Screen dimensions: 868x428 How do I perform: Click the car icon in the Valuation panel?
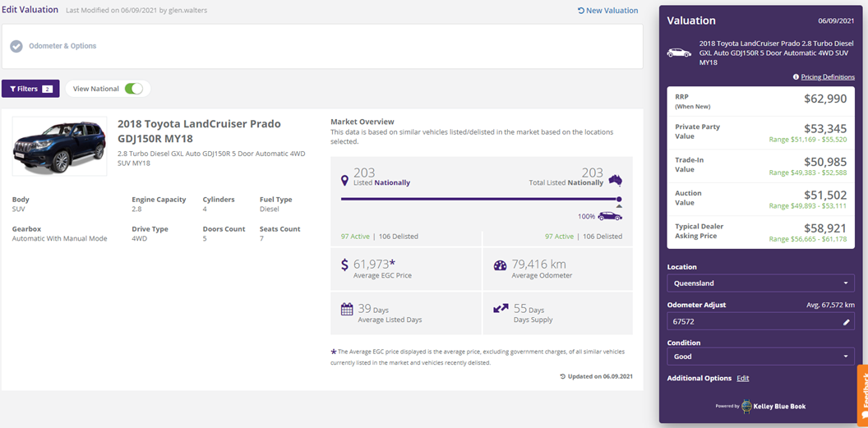679,53
